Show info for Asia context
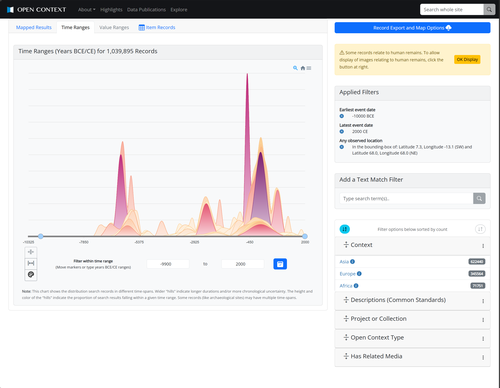 pyautogui.click(x=353, y=262)
